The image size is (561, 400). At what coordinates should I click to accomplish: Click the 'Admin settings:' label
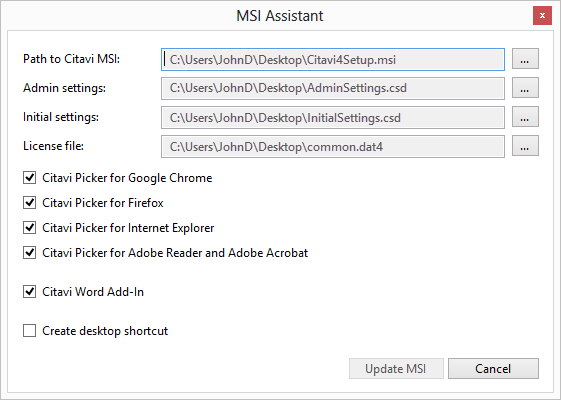coord(64,88)
